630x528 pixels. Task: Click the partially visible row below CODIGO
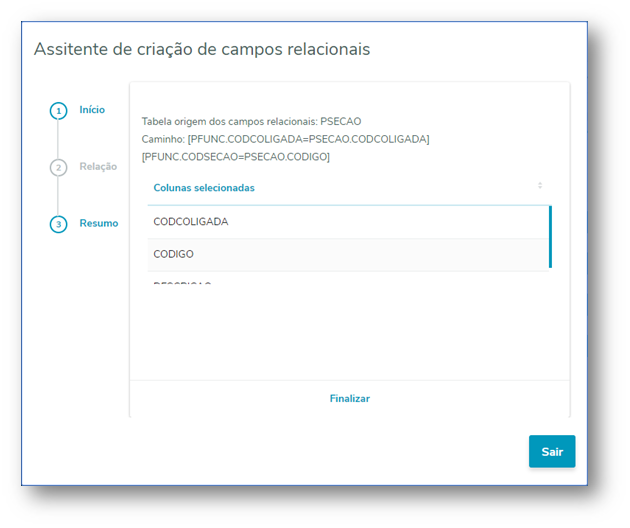click(182, 283)
